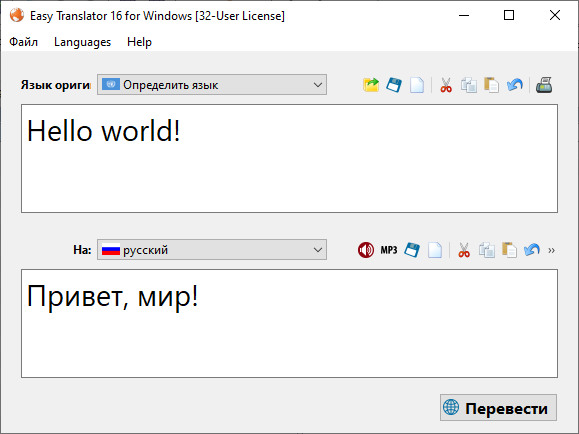Paste into translation box using clipboard icon
Screen dimensions: 579x434
tap(509, 250)
